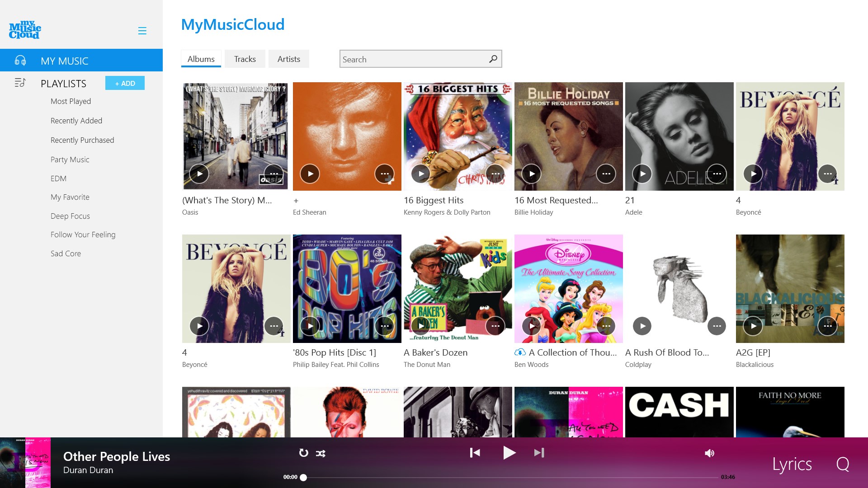This screenshot has height=488, width=868.
Task: Show Lyrics for the current song
Action: pos(792,464)
